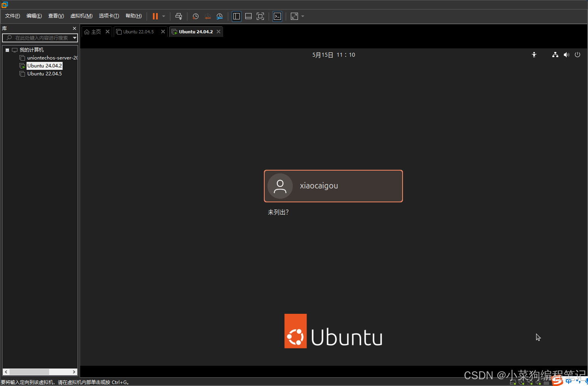Click the Sogou input method icon
The image size is (588, 386).
point(557,381)
